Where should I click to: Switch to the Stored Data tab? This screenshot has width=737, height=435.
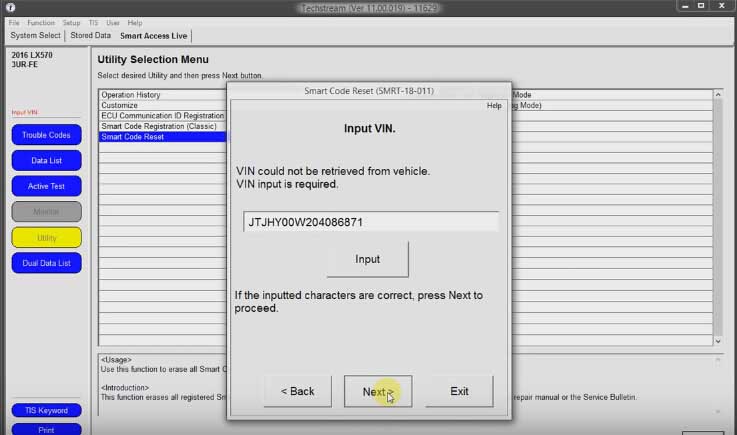[x=90, y=35]
